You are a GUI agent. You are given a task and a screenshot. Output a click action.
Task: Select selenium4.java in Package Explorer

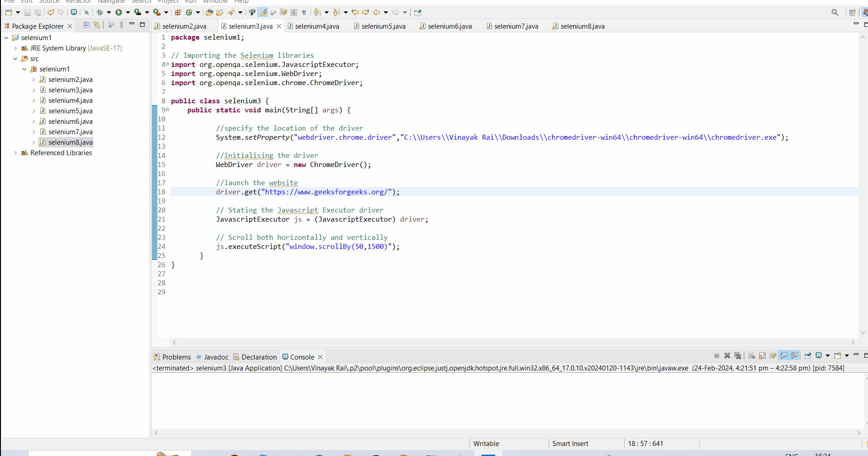click(x=70, y=101)
